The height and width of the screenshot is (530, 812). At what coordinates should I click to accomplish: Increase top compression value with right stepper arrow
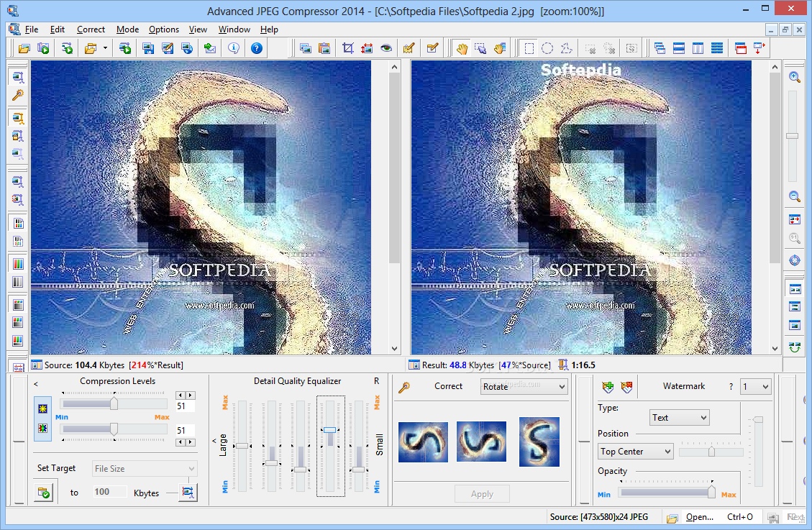click(191, 395)
